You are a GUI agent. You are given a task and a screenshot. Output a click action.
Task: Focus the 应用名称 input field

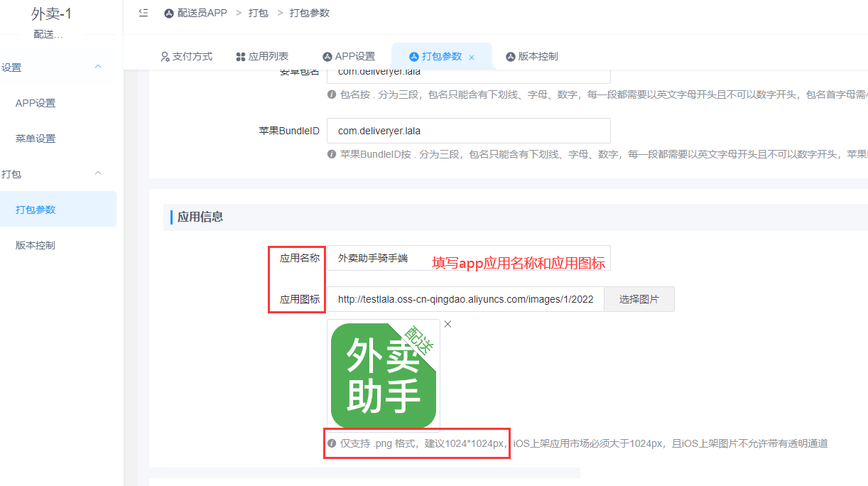469,258
